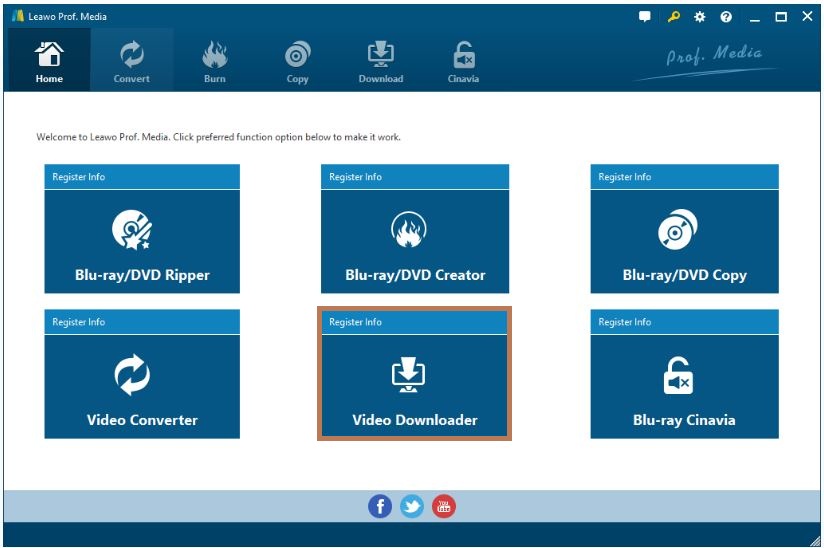Open settings via the gear icon
Viewport: 824px width, 548px height.
(699, 17)
